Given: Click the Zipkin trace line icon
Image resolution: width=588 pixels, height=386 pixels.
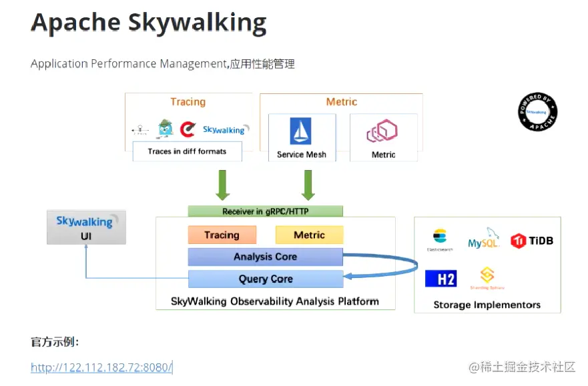Looking at the screenshot, I should pyautogui.click(x=140, y=130).
